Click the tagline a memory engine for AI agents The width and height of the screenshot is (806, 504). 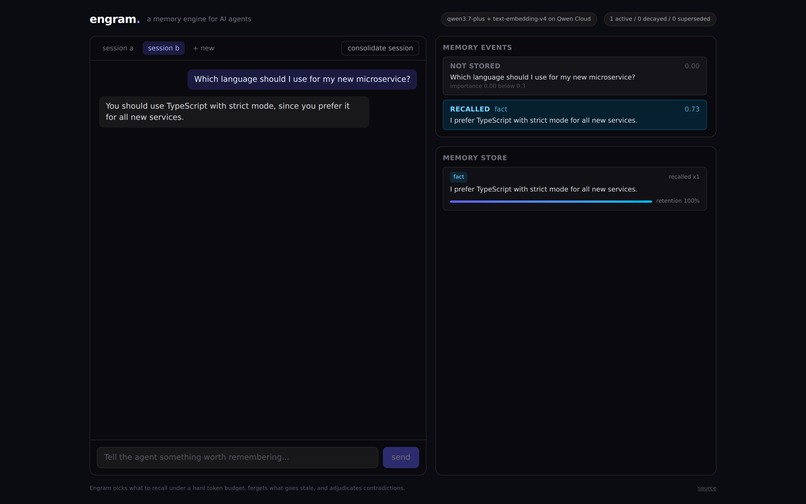199,19
